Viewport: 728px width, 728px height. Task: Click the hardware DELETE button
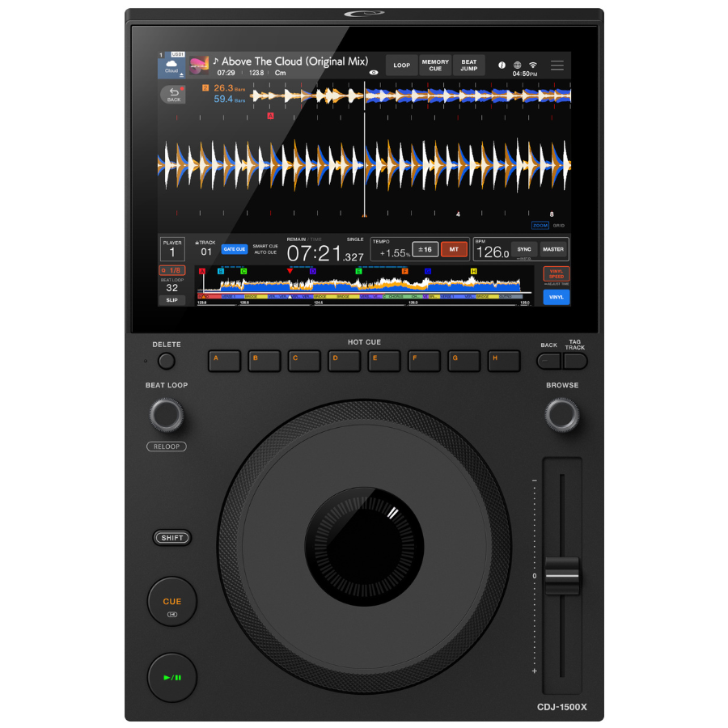pos(166,362)
